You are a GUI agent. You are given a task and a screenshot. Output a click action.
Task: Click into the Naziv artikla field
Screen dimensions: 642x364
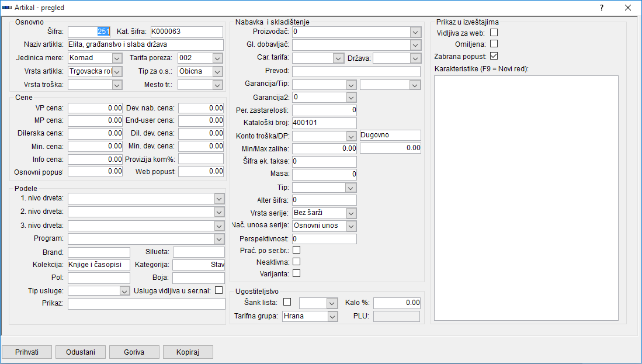[x=146, y=45]
